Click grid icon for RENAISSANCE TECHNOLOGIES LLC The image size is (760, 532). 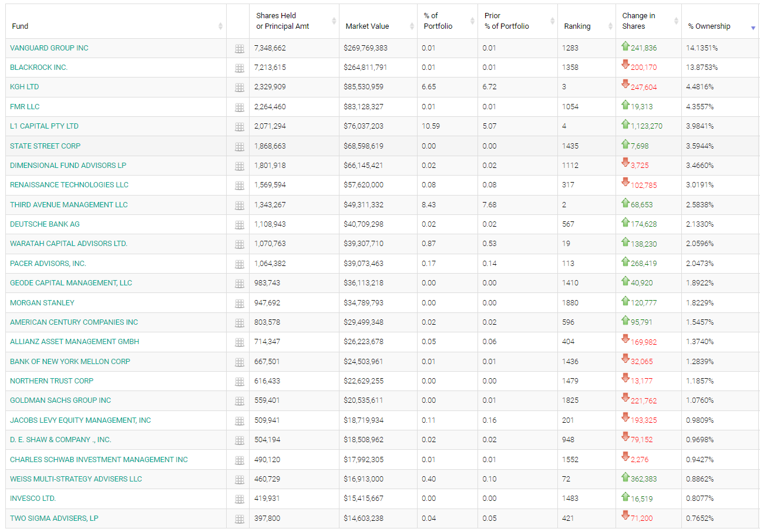[x=240, y=186]
